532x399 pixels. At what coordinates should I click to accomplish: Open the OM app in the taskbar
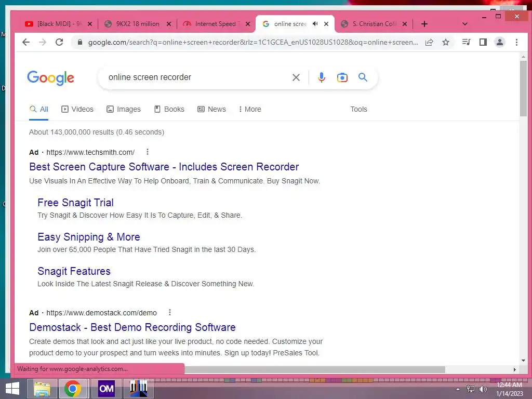pos(106,389)
